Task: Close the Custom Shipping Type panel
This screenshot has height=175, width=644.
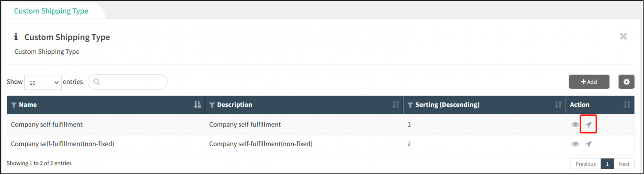Action: pyautogui.click(x=623, y=37)
